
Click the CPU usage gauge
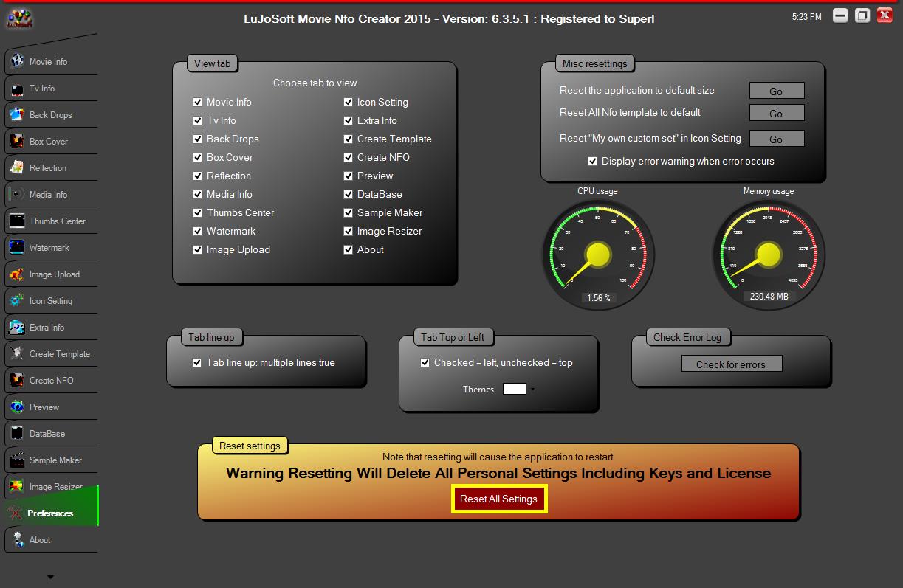[598, 254]
